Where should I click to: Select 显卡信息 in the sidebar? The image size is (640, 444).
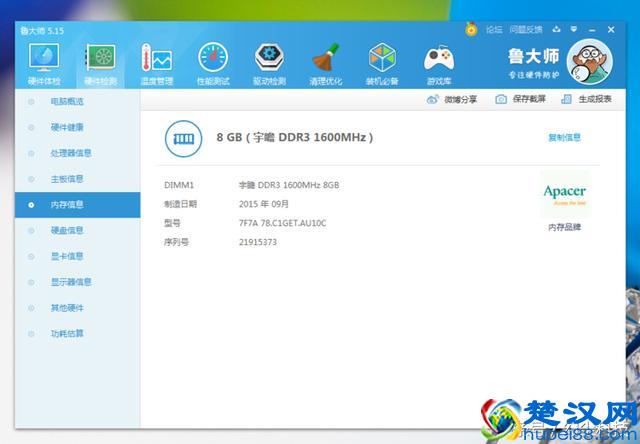[x=78, y=256]
